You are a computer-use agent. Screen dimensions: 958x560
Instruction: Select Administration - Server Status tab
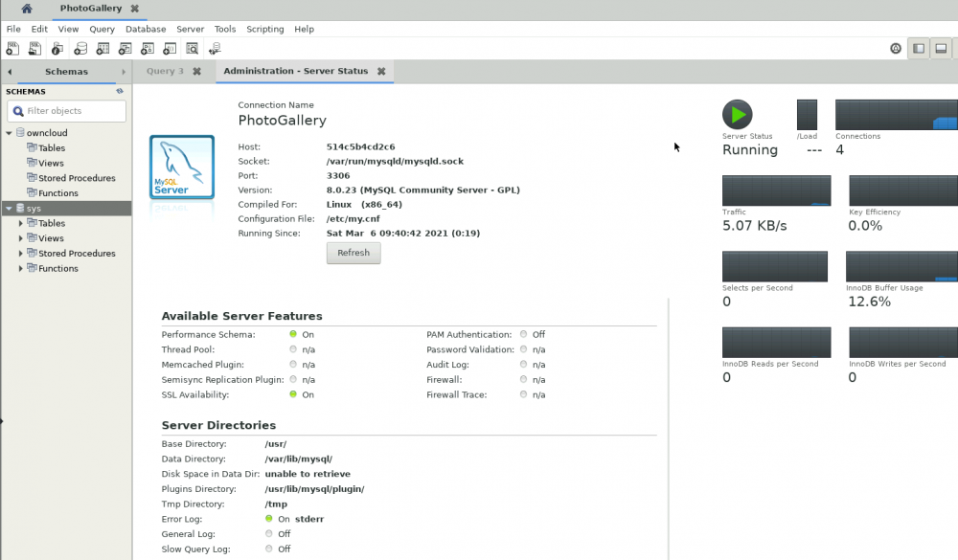point(296,71)
